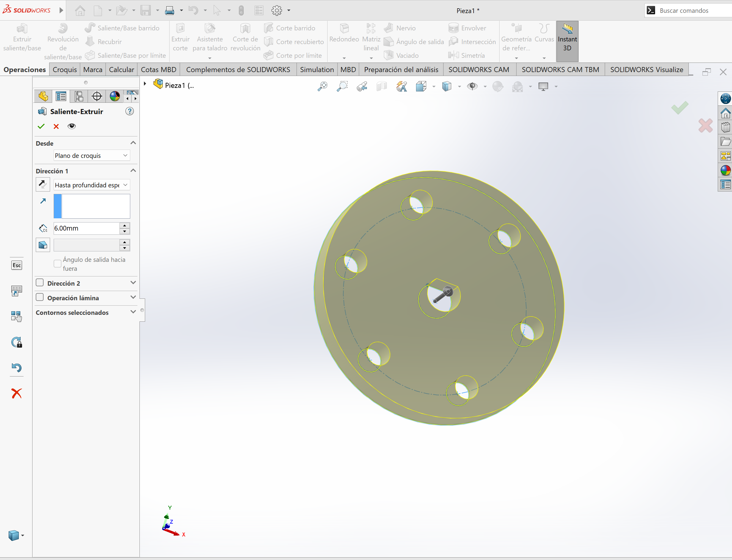Confirm with the large green corner checkmark
Screen dimensions: 732x560
(x=680, y=108)
